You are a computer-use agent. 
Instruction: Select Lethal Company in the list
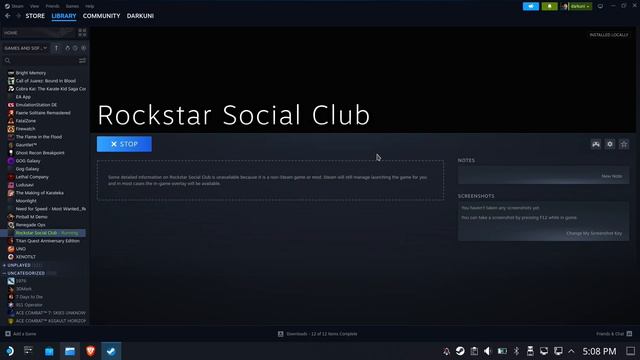pyautogui.click(x=32, y=177)
